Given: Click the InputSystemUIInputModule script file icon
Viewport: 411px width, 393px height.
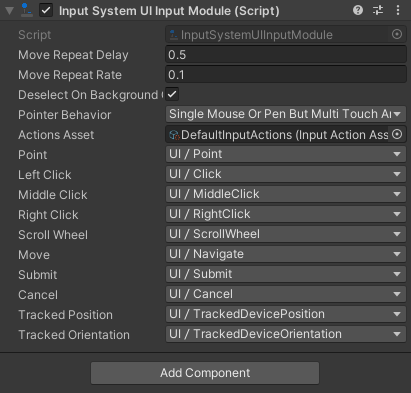Looking at the screenshot, I should (173, 35).
